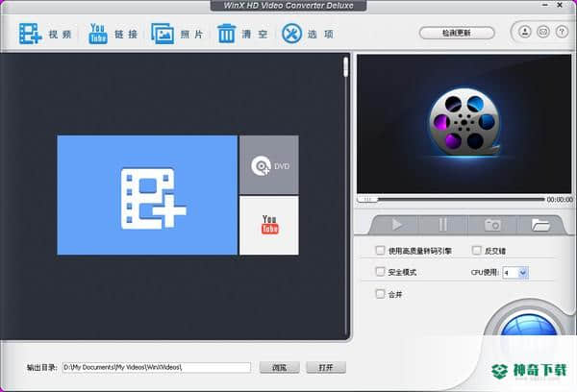
Task: Click the add video (视频) toolbar icon
Action: 30,34
